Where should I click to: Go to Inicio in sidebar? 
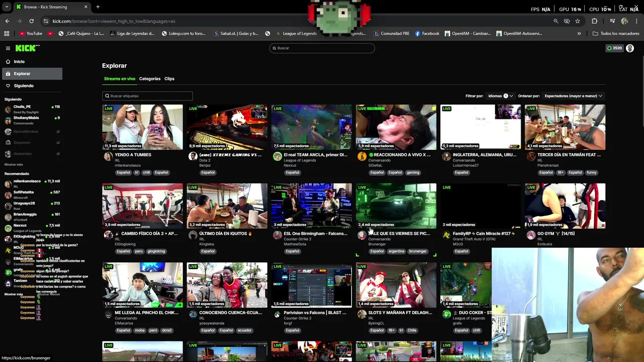pyautogui.click(x=31, y=62)
